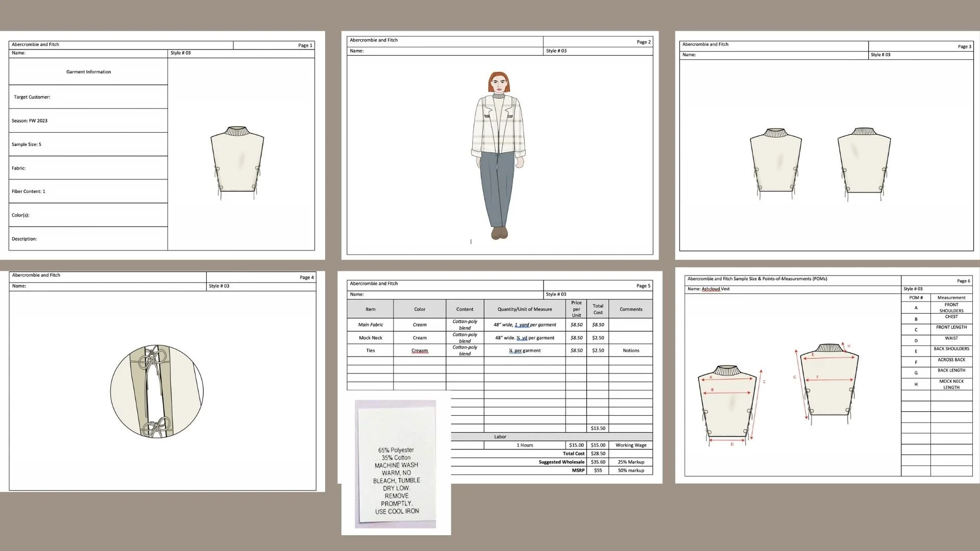Click the misspelled Creaam color cell
Image resolution: width=980 pixels, height=551 pixels.
pos(420,350)
